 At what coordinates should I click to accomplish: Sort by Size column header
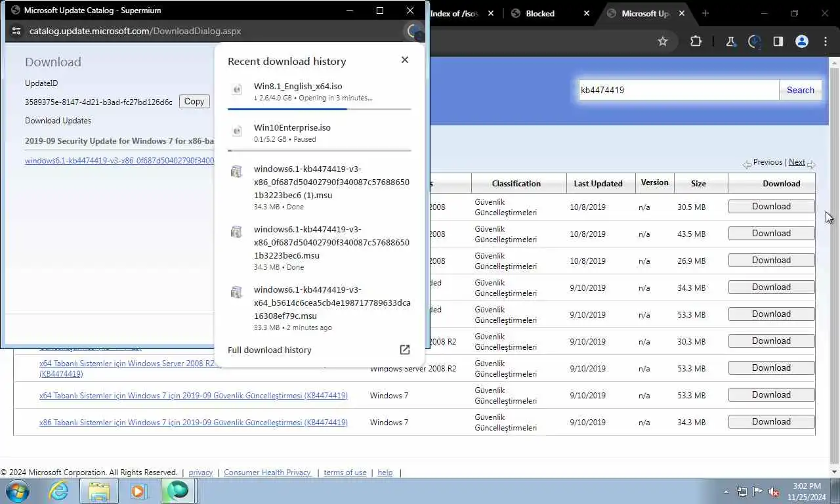click(698, 183)
